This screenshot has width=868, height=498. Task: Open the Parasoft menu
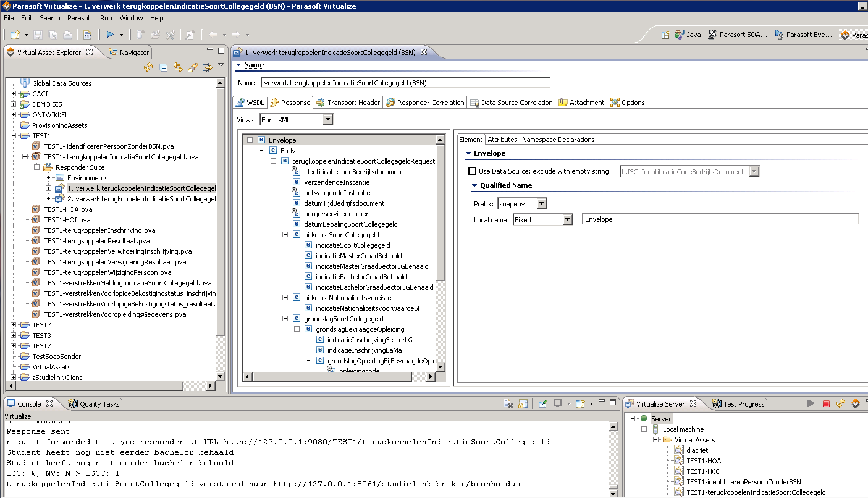[80, 18]
